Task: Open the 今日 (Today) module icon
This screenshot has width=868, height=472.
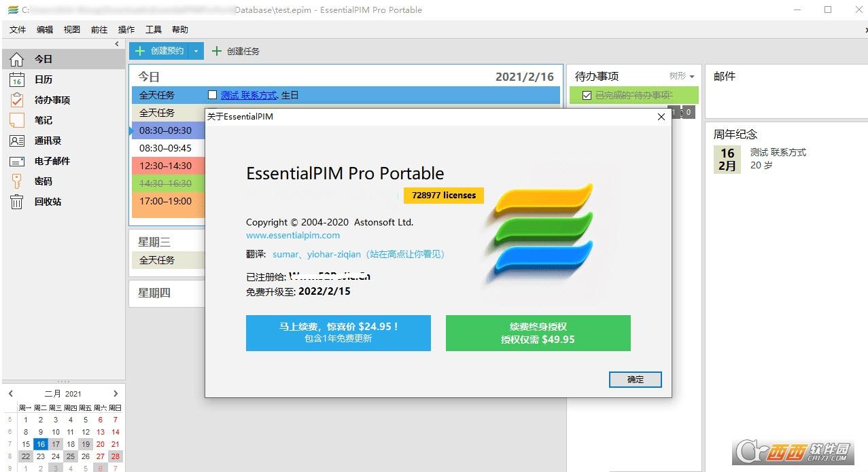Action: click(16, 59)
